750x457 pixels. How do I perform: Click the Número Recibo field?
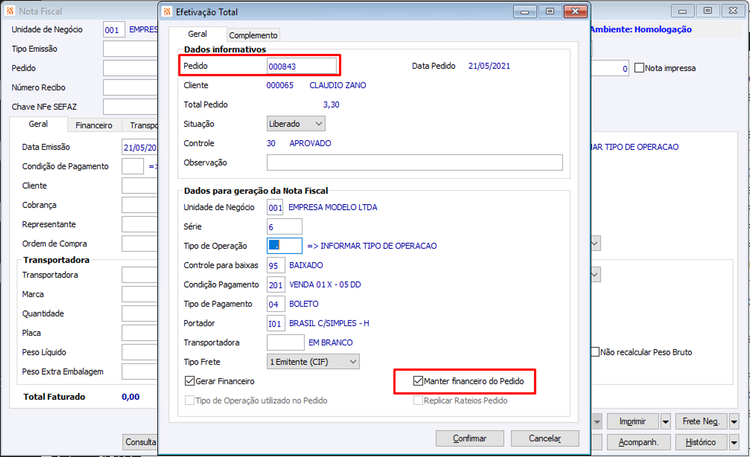pos(130,88)
